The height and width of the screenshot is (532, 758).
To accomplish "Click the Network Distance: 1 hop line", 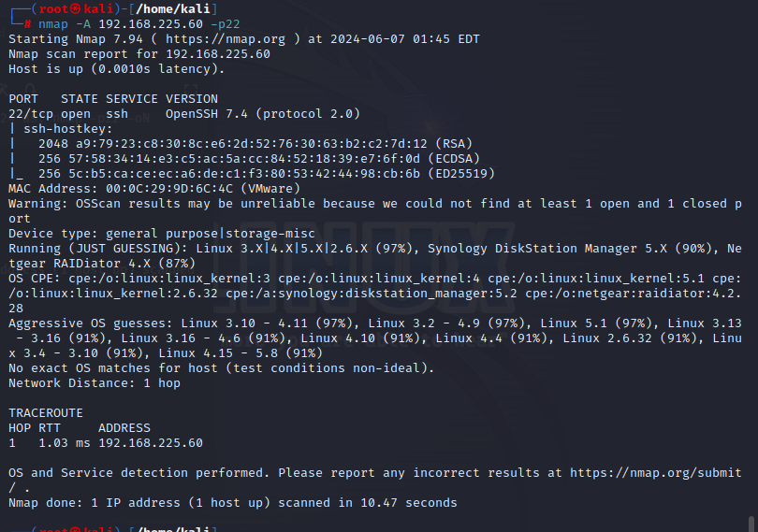I will coord(95,383).
